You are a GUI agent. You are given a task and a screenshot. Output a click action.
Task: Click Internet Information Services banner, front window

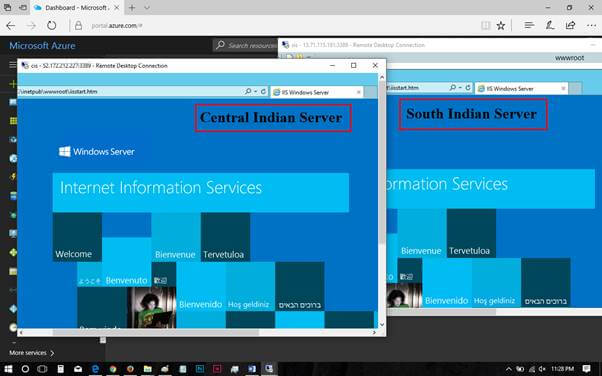pyautogui.click(x=201, y=192)
